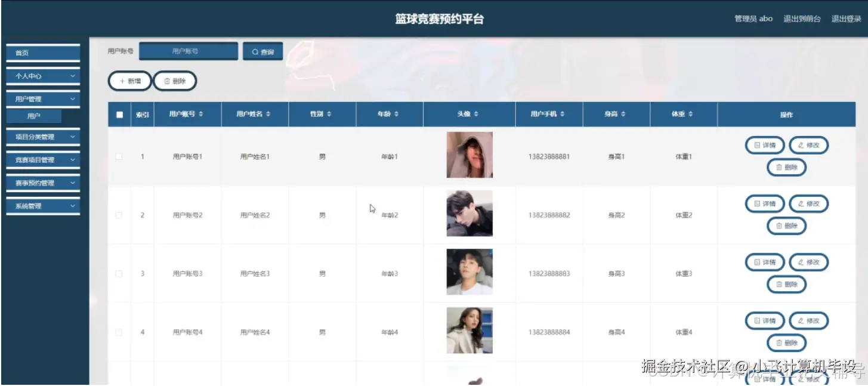This screenshot has width=868, height=386.
Task: Click the 身高2 cell
Action: pos(616,215)
